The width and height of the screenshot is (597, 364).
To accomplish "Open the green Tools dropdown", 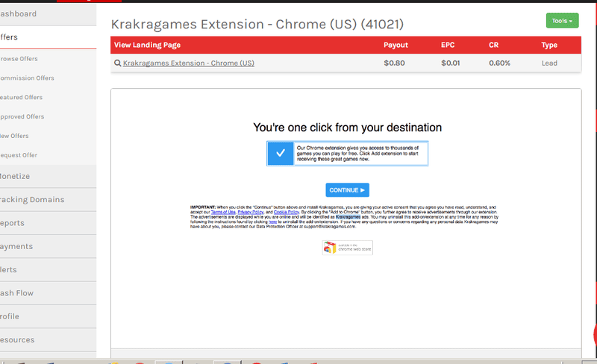I will pyautogui.click(x=562, y=21).
